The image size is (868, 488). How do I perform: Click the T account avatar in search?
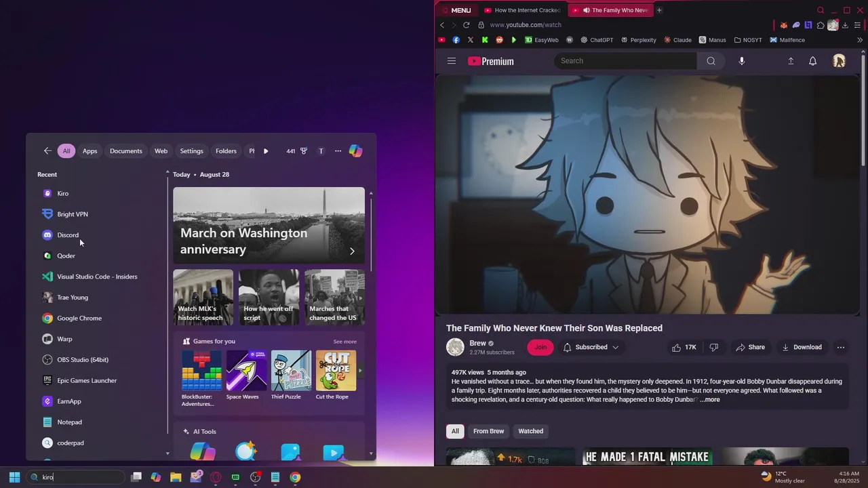tap(321, 151)
